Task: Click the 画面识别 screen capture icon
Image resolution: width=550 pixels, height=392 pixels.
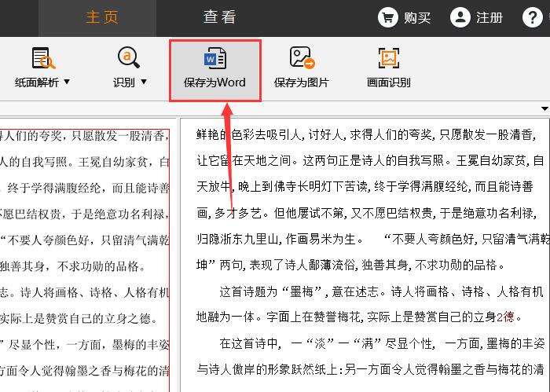Action: pos(389,58)
